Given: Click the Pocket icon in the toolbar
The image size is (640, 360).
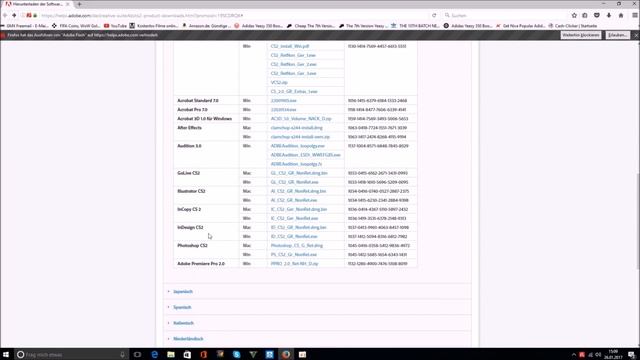Looking at the screenshot, I should (597, 16).
